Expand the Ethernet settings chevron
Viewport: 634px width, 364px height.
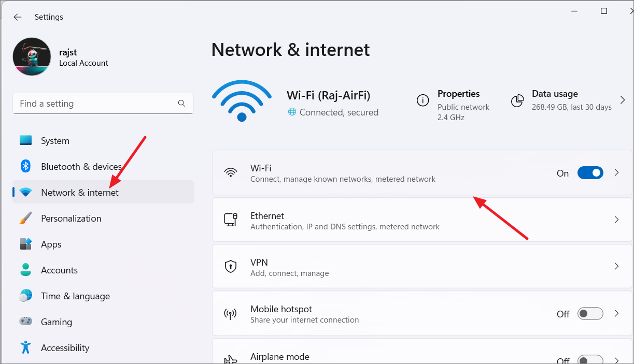click(617, 220)
